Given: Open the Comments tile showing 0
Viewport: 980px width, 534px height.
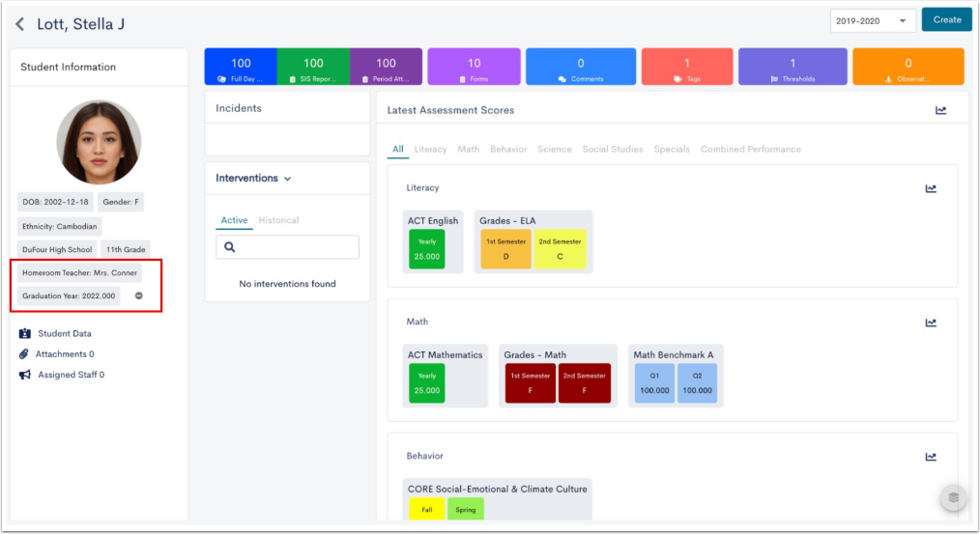Looking at the screenshot, I should click(x=581, y=67).
